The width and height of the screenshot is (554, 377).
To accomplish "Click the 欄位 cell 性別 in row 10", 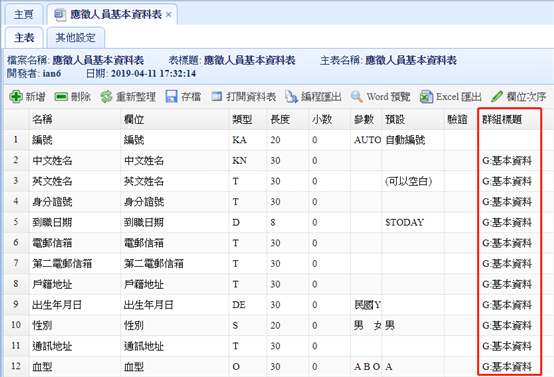I will point(175,325).
